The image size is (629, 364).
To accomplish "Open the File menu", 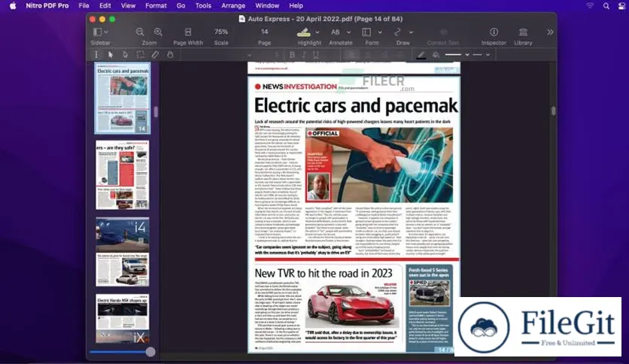I will click(84, 5).
